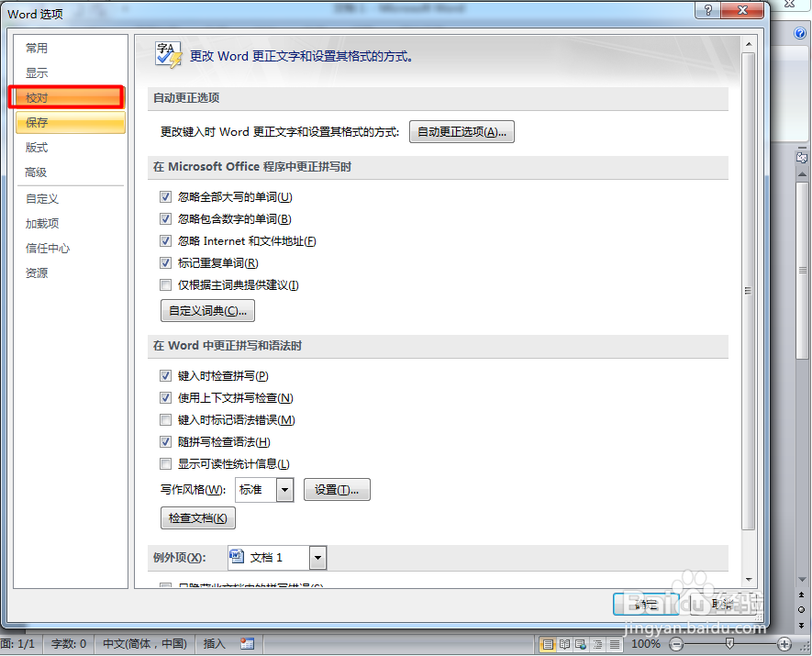This screenshot has width=812, height=656.
Task: Click the 中文(简体，中国) language indicator
Action: click(x=145, y=644)
